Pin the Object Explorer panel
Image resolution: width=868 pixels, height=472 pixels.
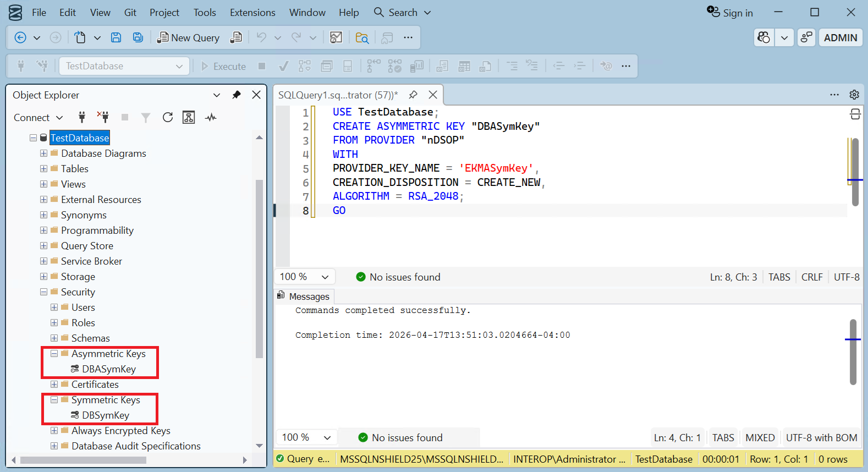237,95
